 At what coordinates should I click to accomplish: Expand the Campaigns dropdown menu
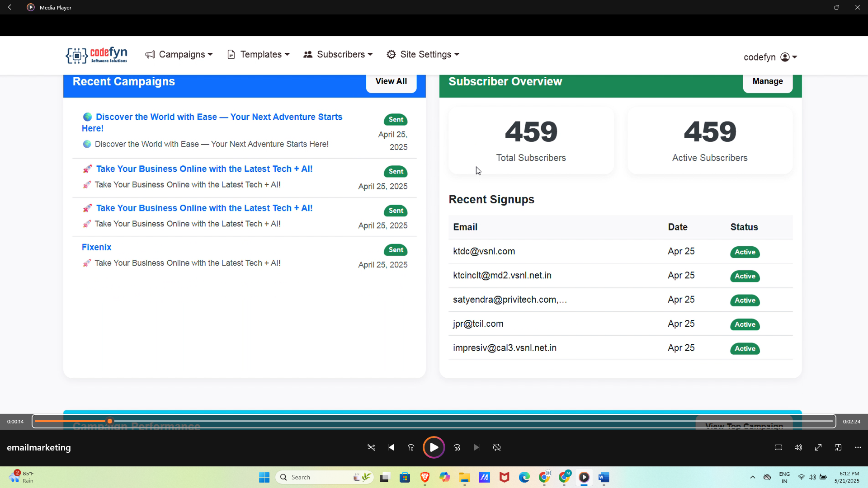tap(179, 55)
